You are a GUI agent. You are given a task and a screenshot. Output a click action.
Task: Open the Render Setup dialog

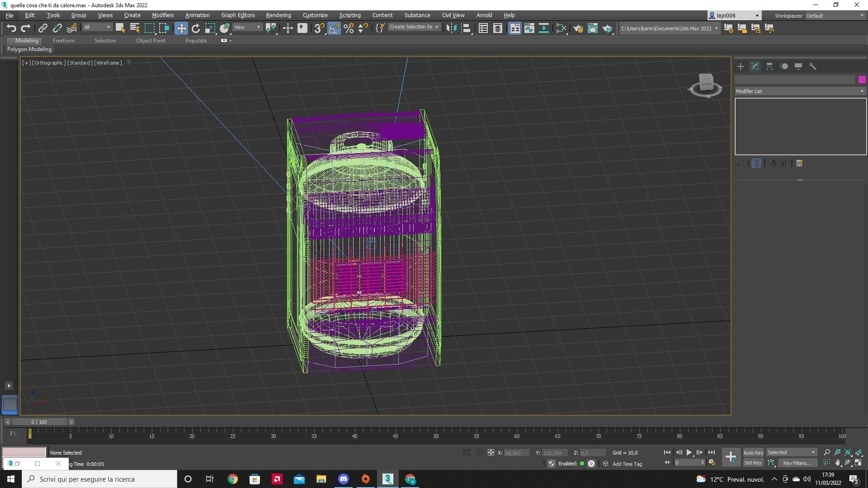578,28
